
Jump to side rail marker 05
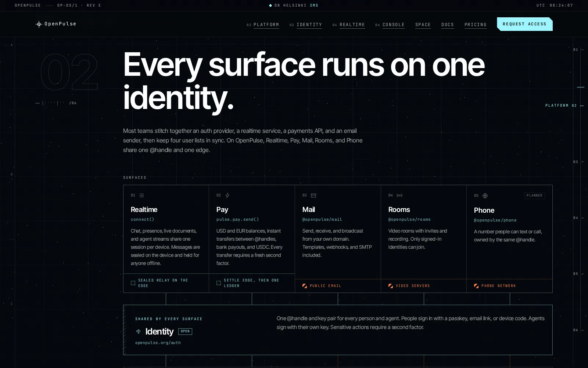coord(578,274)
